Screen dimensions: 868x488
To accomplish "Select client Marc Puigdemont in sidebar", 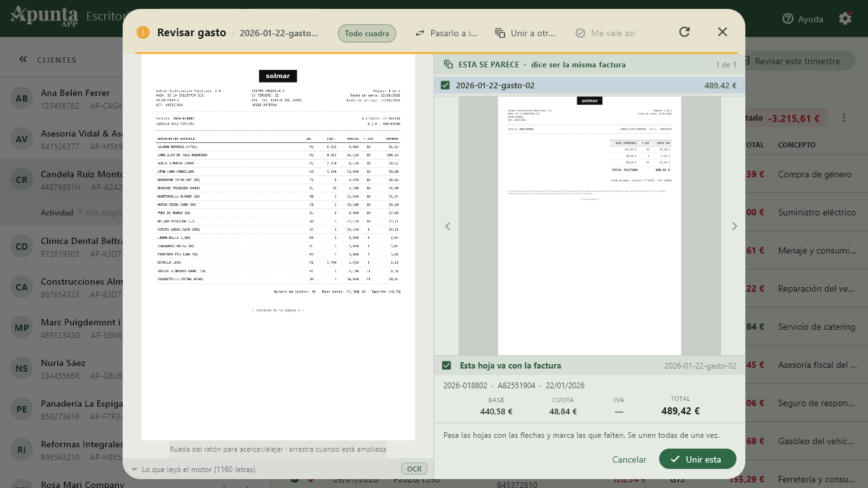I will [x=62, y=328].
